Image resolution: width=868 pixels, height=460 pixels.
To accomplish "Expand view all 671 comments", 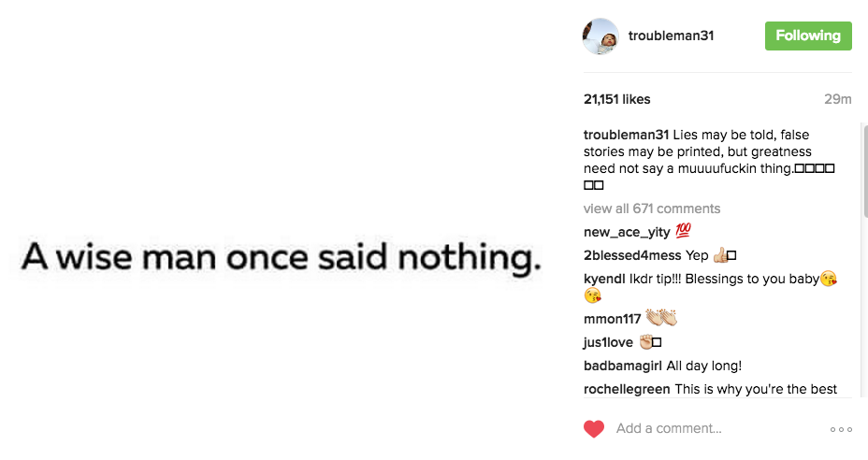I will [651, 208].
